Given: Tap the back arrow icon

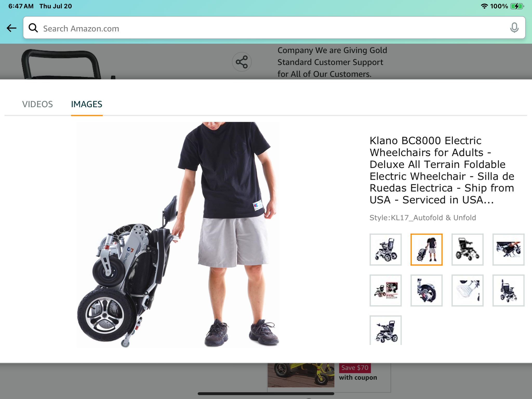Looking at the screenshot, I should coord(11,28).
